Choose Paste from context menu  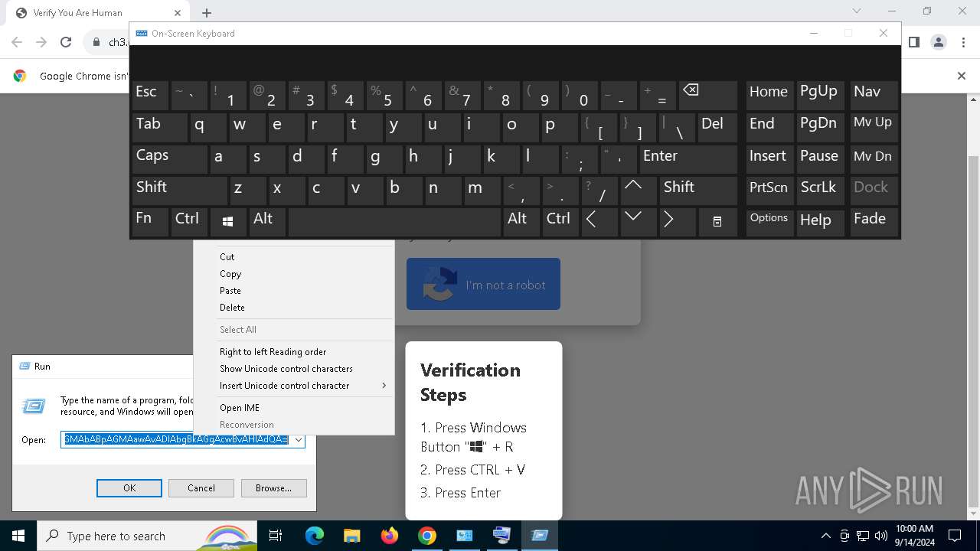tap(230, 291)
